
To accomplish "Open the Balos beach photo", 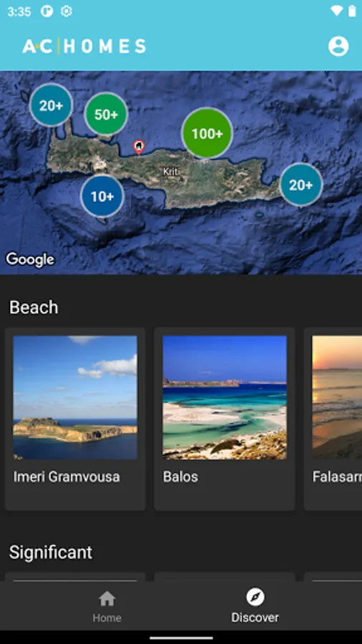I will click(x=225, y=397).
